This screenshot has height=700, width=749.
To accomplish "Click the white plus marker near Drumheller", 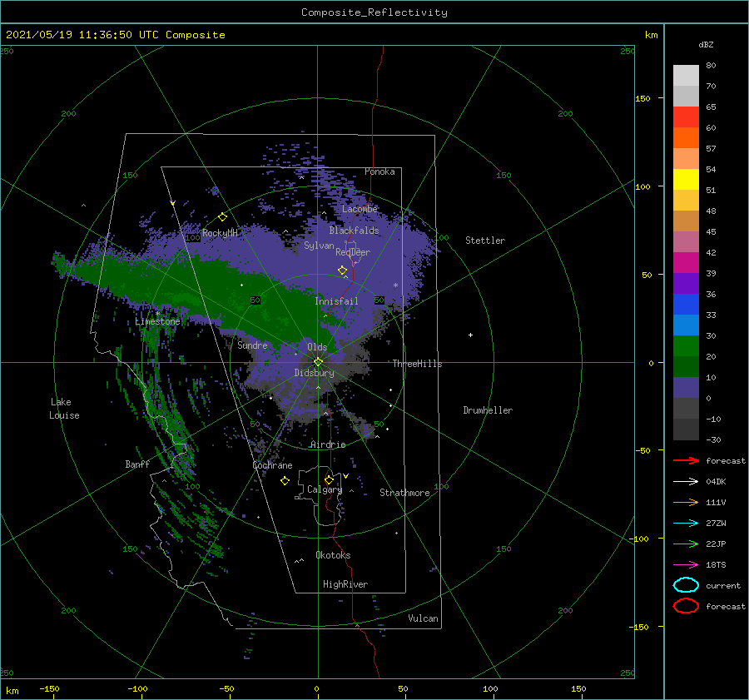I will point(470,335).
